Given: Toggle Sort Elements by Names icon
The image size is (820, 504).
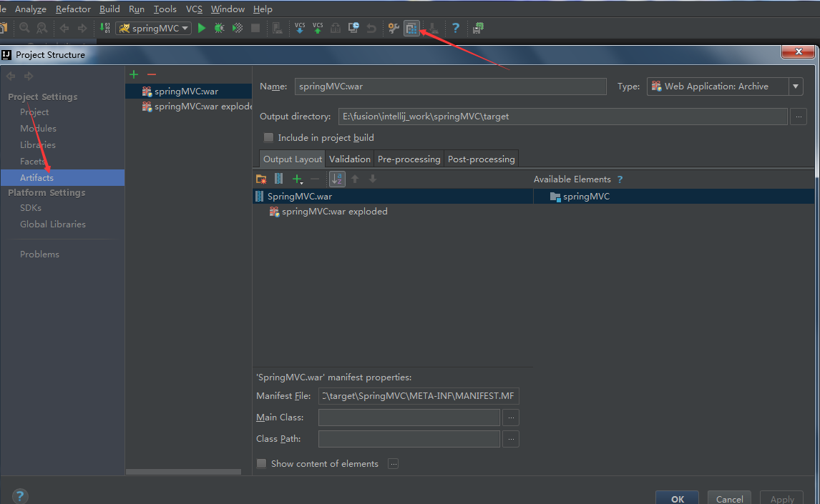Looking at the screenshot, I should coord(337,179).
